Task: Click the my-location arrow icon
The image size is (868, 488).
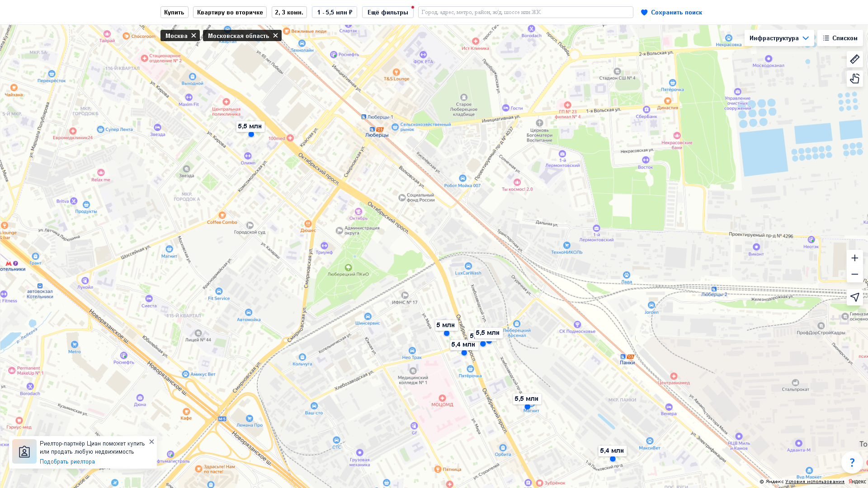Action: 854,297
